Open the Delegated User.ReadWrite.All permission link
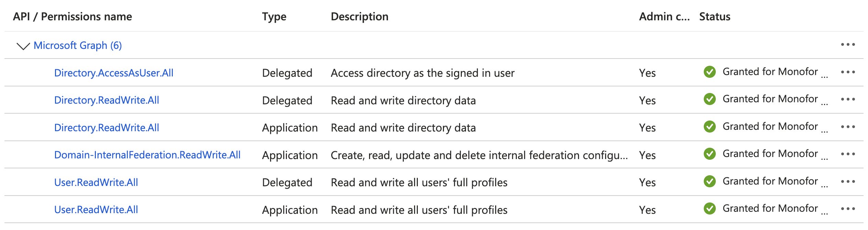868x230 pixels. [96, 182]
